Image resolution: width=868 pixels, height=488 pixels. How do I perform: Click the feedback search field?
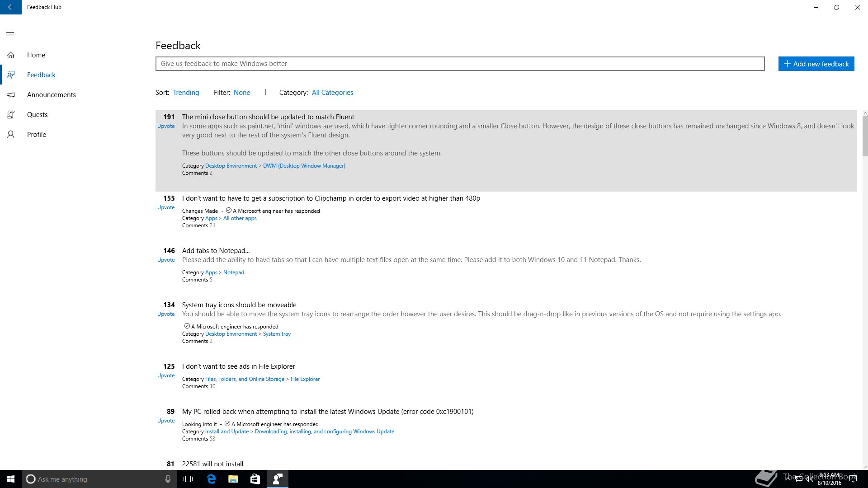(460, 64)
